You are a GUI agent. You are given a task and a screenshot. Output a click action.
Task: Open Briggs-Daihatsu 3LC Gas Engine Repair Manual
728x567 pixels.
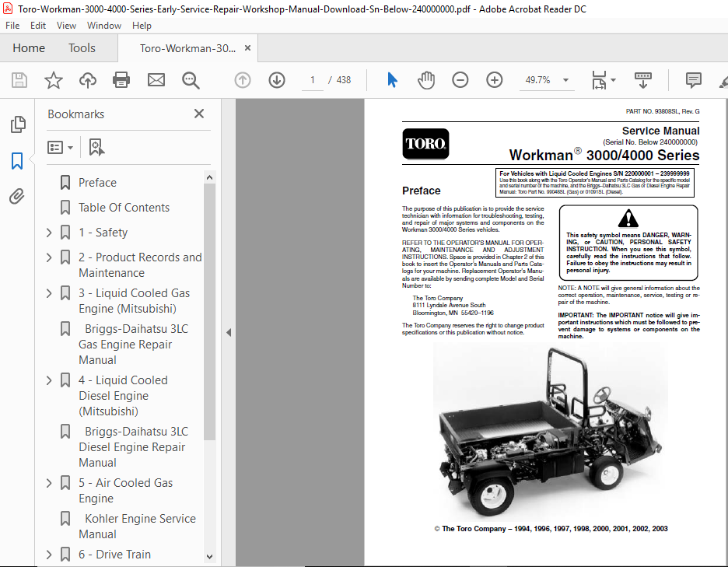coord(133,345)
